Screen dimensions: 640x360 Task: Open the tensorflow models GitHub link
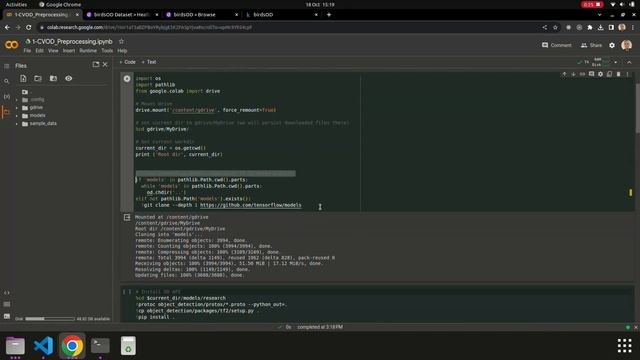(251, 205)
